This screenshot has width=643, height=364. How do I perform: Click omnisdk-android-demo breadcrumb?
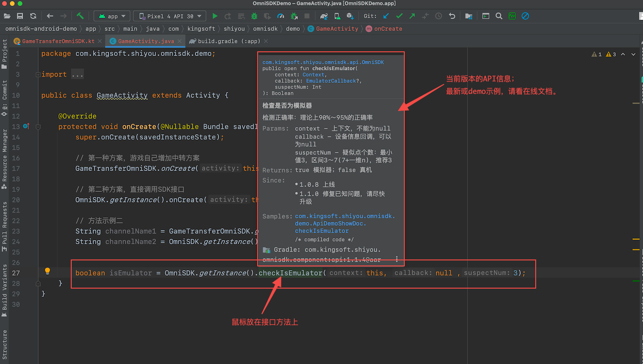[41, 29]
